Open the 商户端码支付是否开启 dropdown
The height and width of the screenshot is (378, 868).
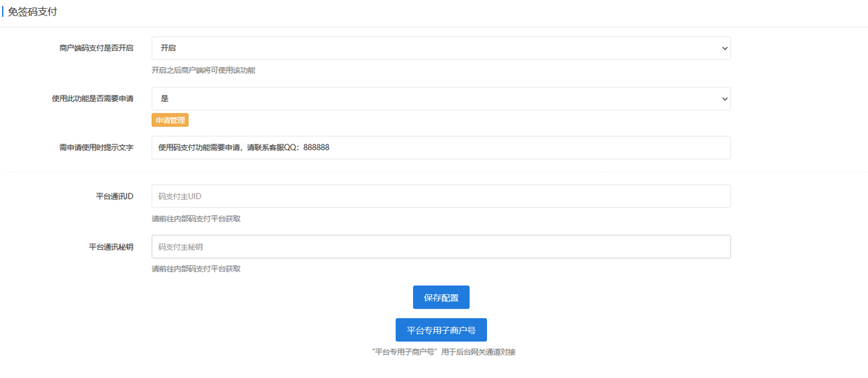pos(441,48)
